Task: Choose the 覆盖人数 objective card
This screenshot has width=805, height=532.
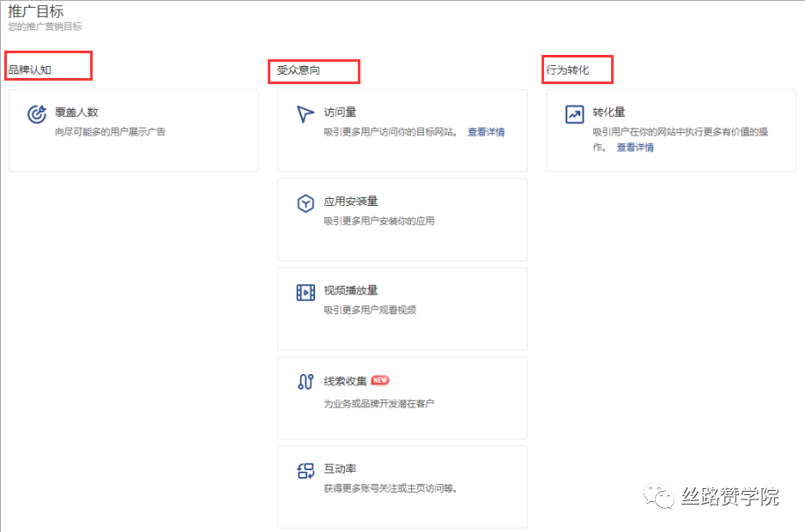Action: tap(133, 130)
